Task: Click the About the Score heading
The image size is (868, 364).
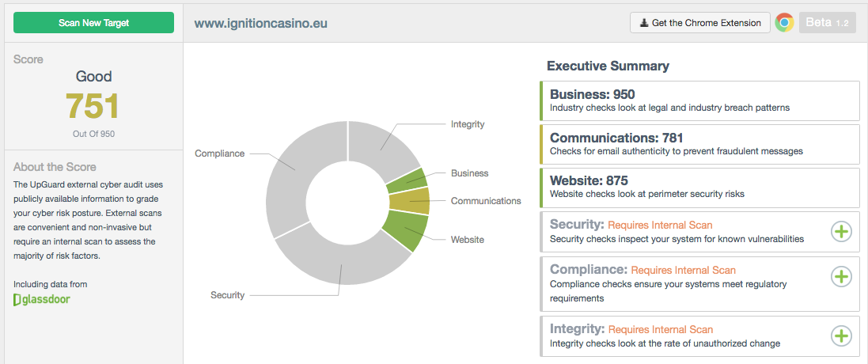Action: point(55,166)
